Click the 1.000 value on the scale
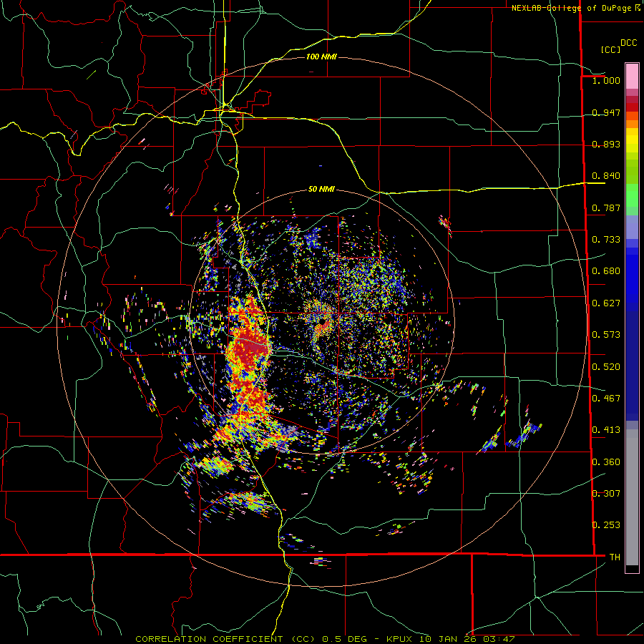 coord(606,80)
